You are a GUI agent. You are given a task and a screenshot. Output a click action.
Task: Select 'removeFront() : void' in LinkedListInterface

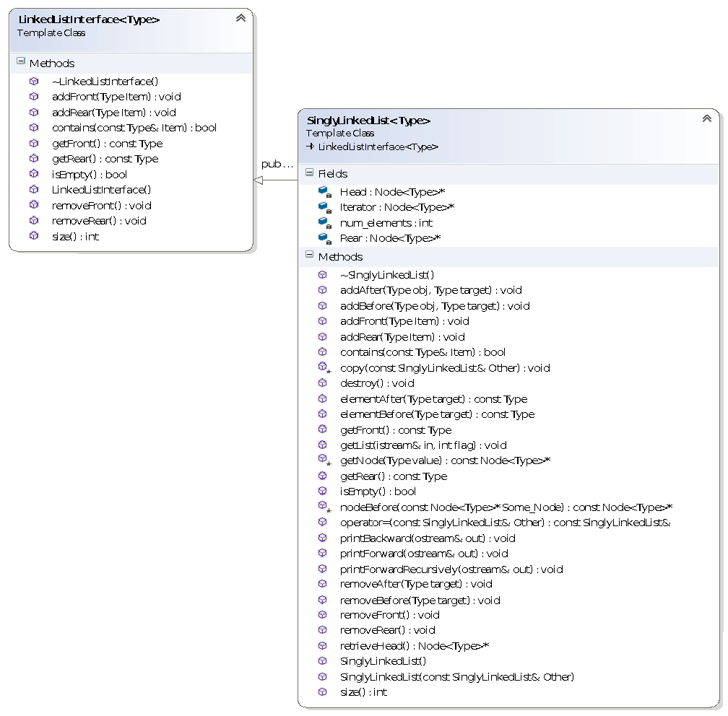point(102,206)
